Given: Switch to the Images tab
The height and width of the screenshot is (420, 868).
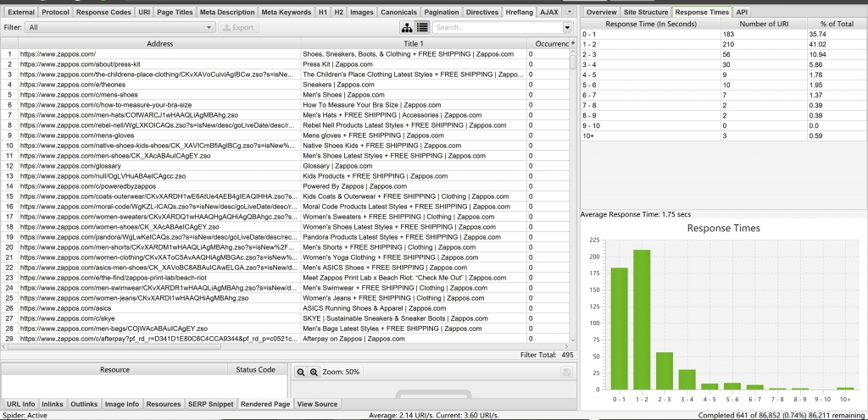Looking at the screenshot, I should (x=362, y=12).
